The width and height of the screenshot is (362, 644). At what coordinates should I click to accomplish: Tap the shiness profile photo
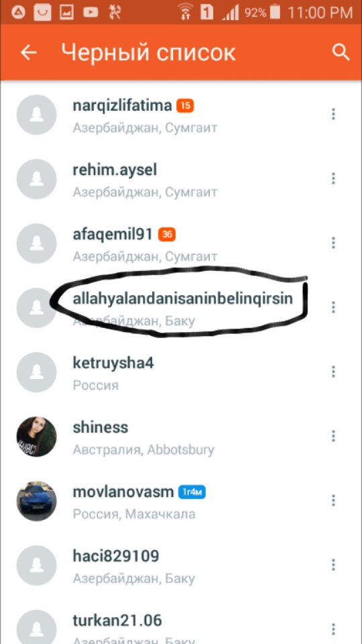[x=36, y=437]
